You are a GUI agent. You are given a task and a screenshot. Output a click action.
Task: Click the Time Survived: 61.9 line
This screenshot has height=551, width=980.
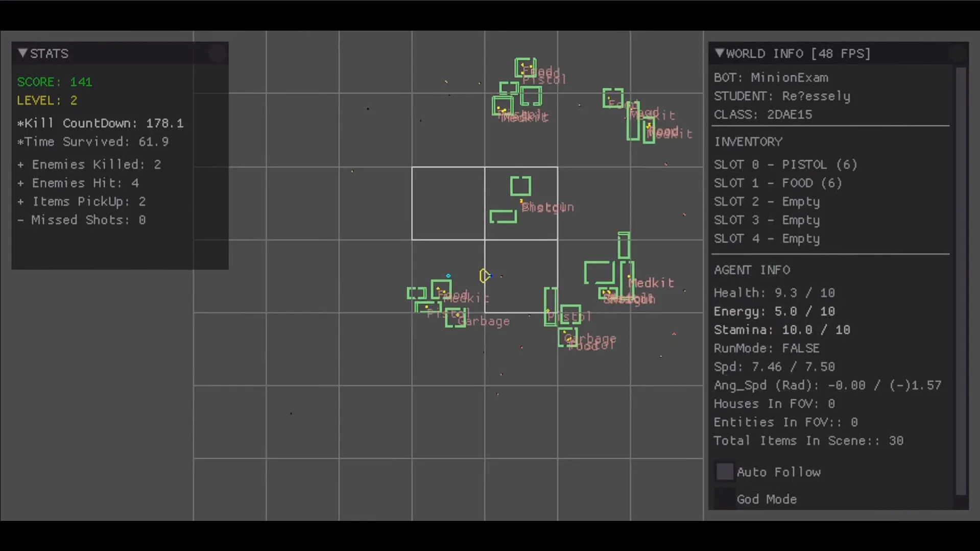[x=93, y=141]
